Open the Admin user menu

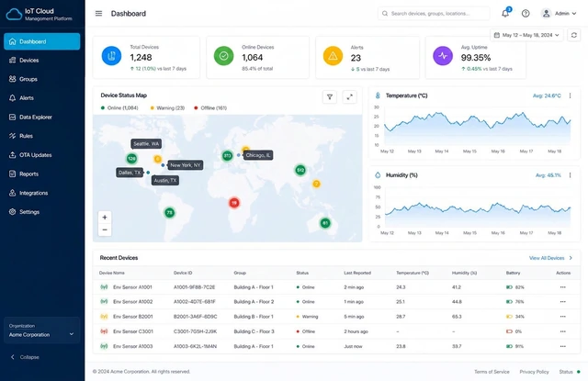coord(559,14)
